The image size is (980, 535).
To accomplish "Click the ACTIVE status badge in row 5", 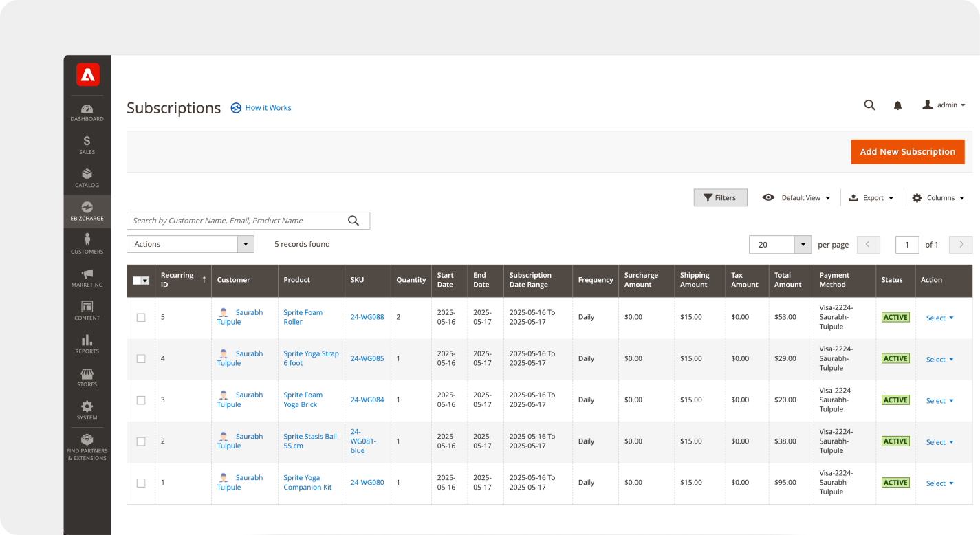I will [x=895, y=318].
